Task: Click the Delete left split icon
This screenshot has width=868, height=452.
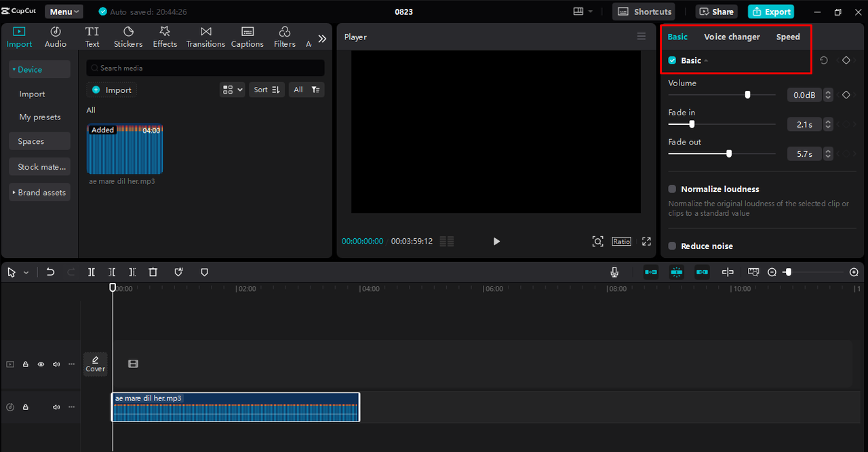Action: pyautogui.click(x=112, y=272)
